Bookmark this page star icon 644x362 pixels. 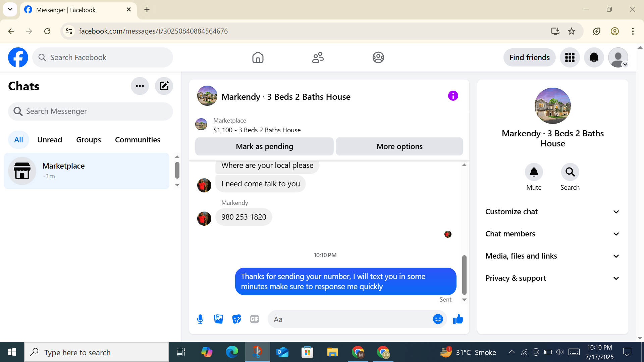[572, 31]
